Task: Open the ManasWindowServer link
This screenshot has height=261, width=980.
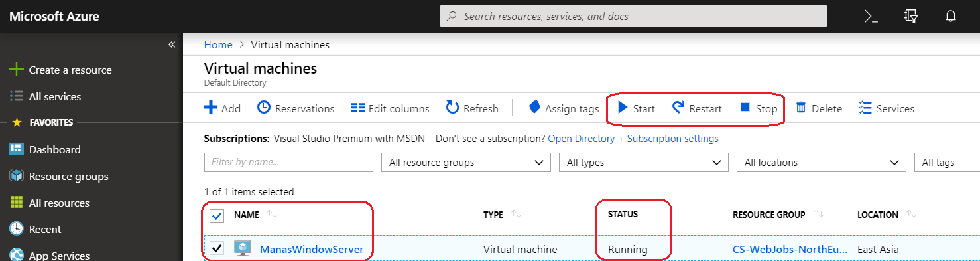Action: (312, 249)
